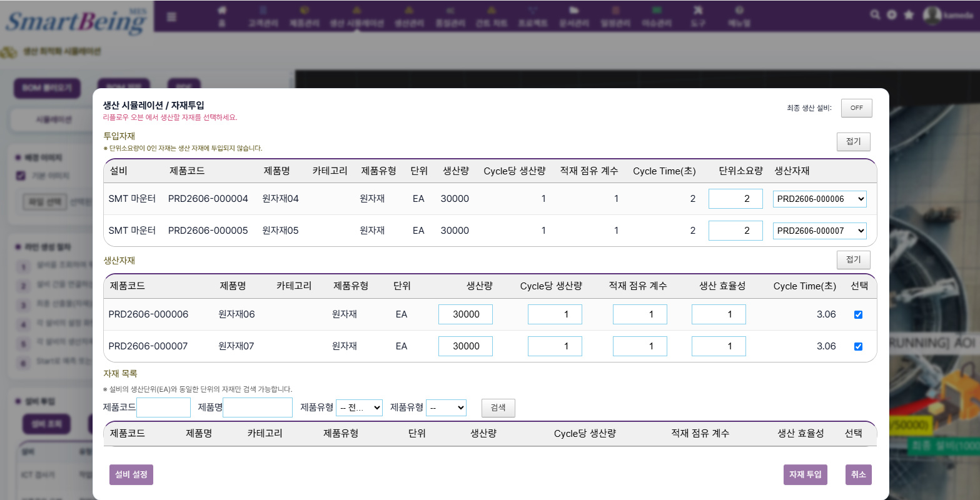Screen dimensions: 980x500
Task: Click the 자재 투입 button
Action: (x=805, y=474)
